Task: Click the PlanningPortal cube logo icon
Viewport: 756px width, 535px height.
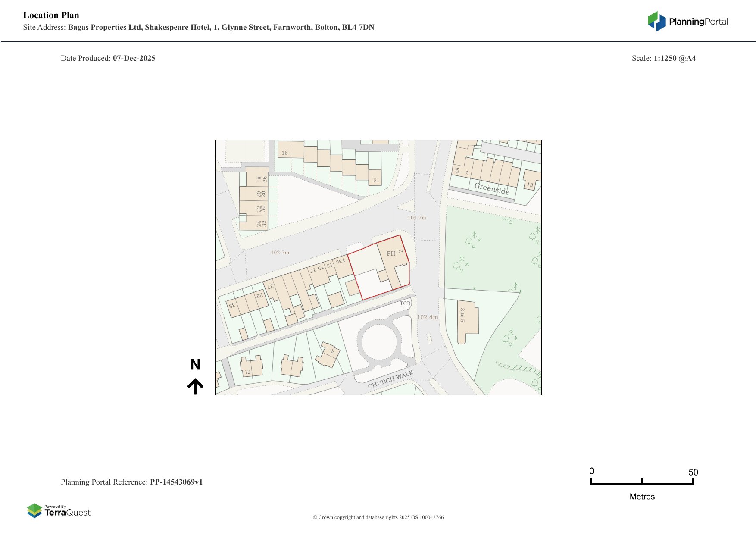Action: (x=656, y=22)
